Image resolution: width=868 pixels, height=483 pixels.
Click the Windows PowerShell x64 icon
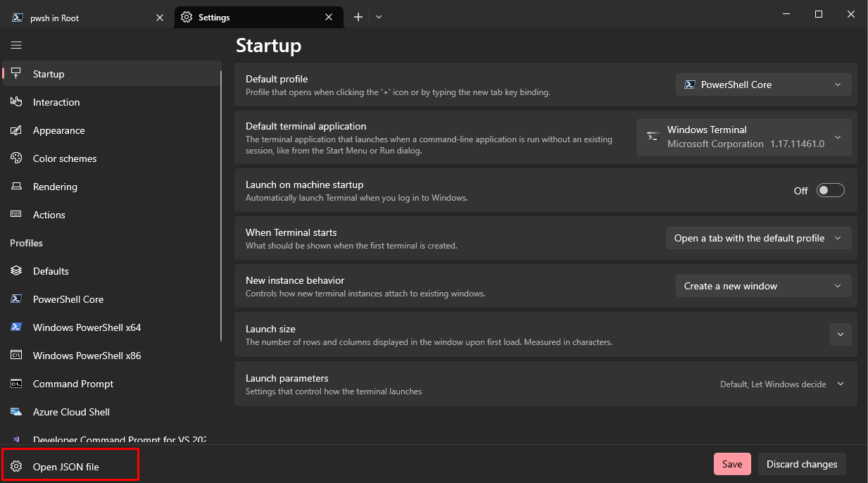16,327
